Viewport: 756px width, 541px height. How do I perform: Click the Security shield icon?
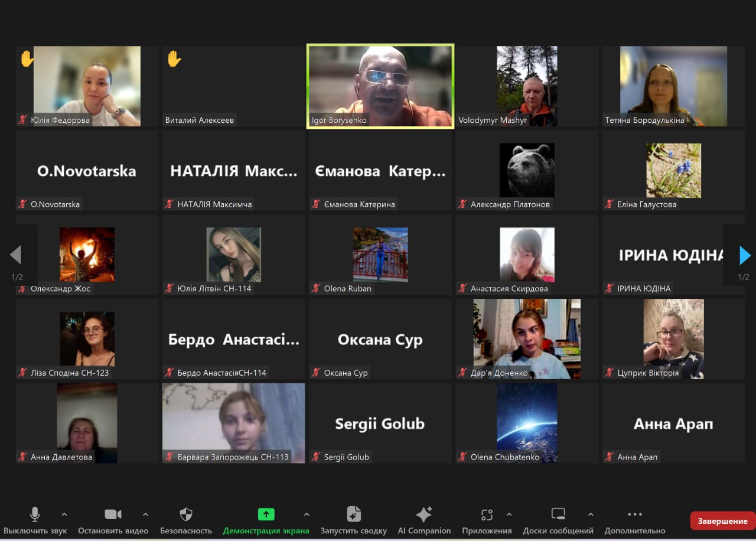[186, 514]
